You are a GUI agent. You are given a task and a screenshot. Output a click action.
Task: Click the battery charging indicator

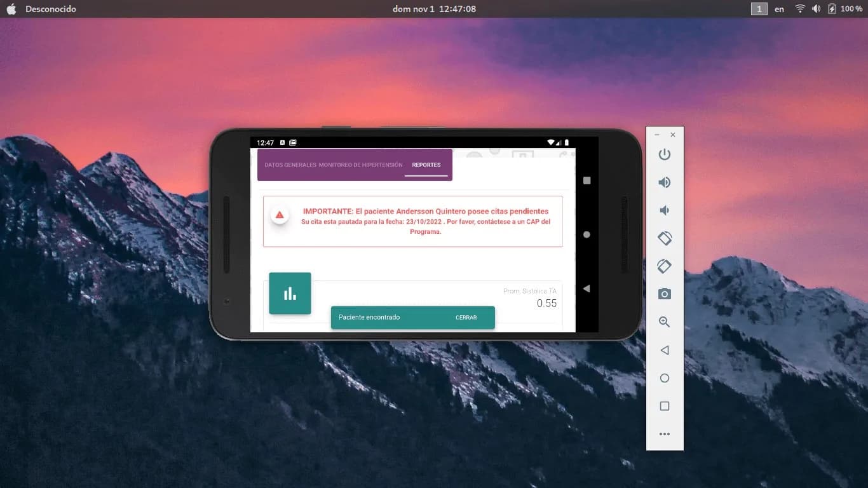[x=832, y=9]
